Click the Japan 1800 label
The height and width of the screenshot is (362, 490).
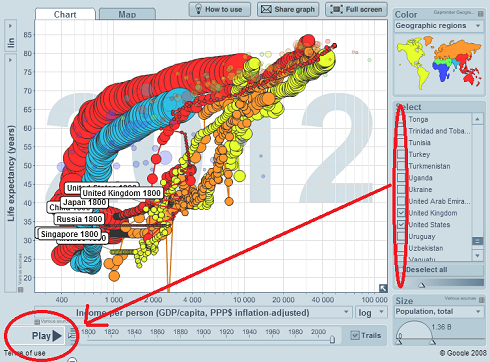tap(84, 202)
